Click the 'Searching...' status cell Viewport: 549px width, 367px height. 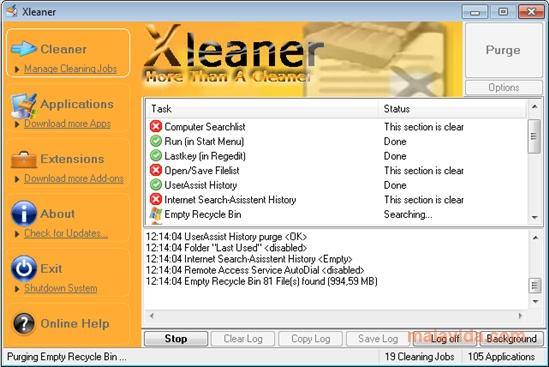pos(408,214)
